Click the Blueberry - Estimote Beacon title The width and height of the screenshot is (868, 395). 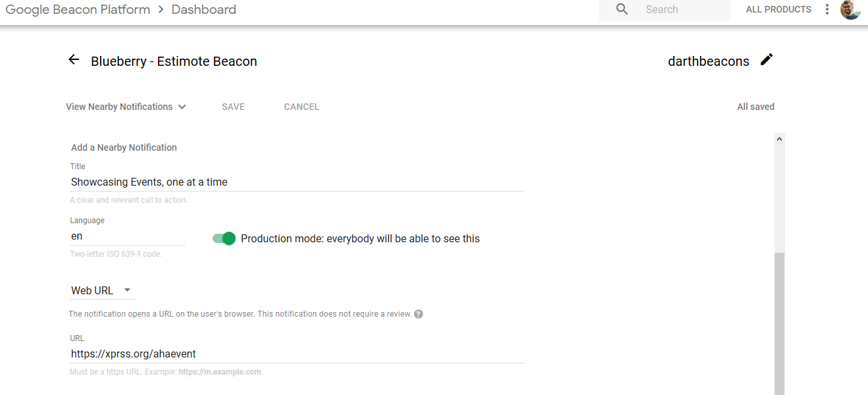click(x=174, y=61)
